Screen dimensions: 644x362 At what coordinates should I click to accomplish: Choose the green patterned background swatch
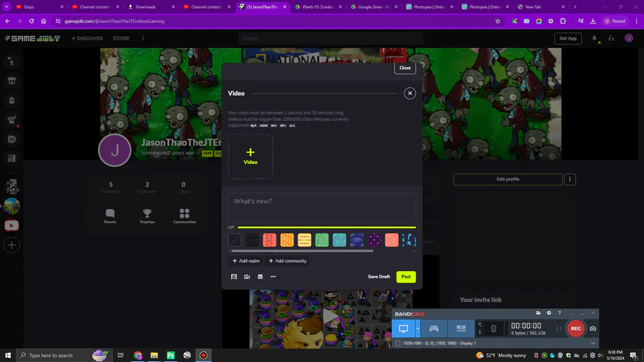pyautogui.click(x=321, y=240)
